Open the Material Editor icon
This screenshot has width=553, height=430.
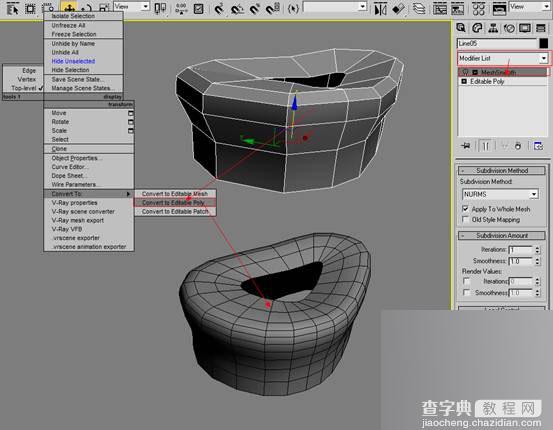pyautogui.click(x=479, y=8)
